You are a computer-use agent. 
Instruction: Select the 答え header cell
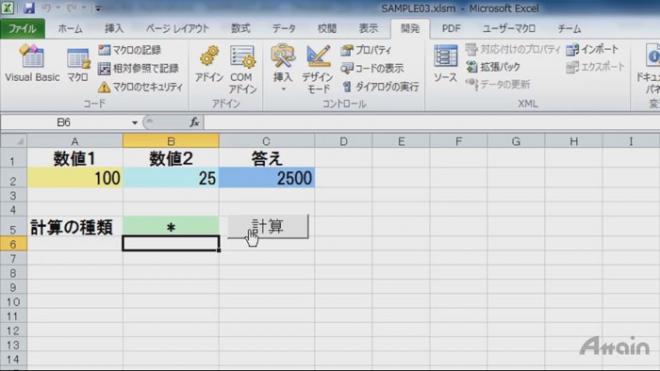[267, 158]
